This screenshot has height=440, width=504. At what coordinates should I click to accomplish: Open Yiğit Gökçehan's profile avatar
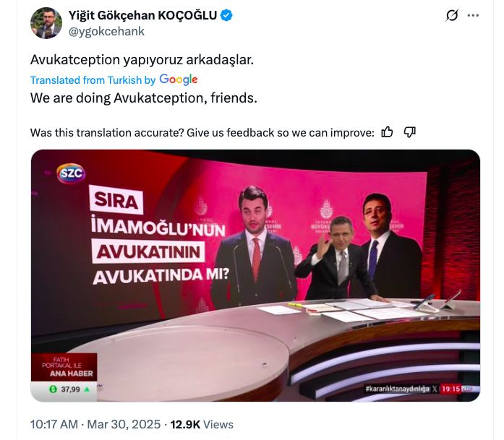(46, 23)
